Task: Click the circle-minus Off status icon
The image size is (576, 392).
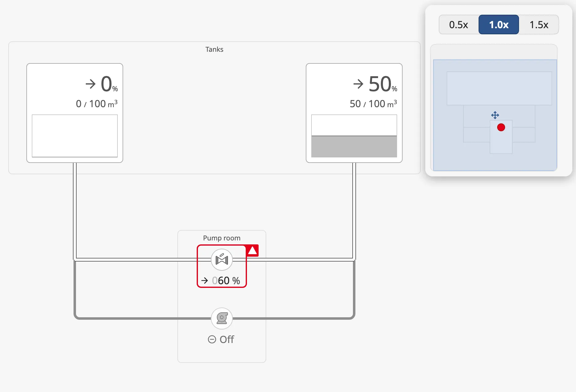Action: click(x=212, y=339)
